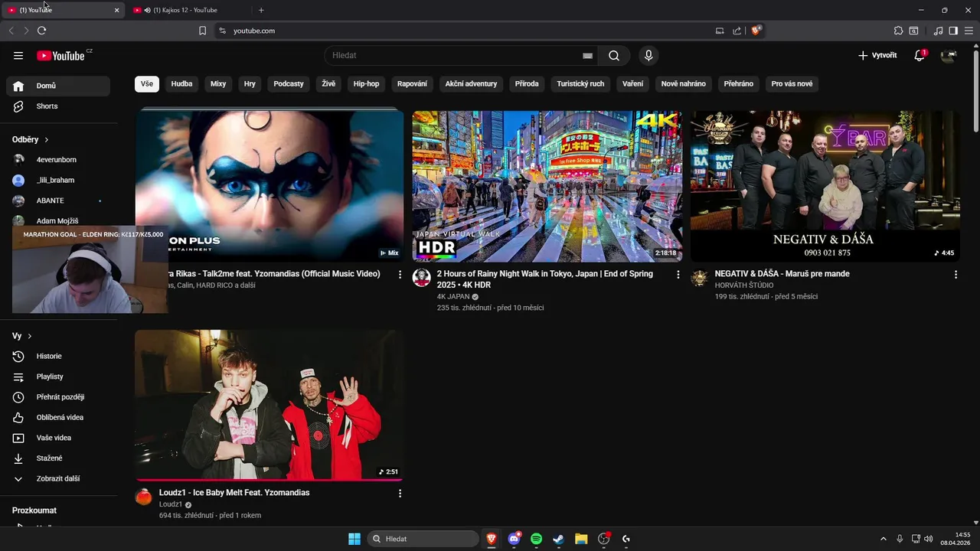The height and width of the screenshot is (551, 980).
Task: Select the Hry filter chip
Action: pyautogui.click(x=250, y=83)
